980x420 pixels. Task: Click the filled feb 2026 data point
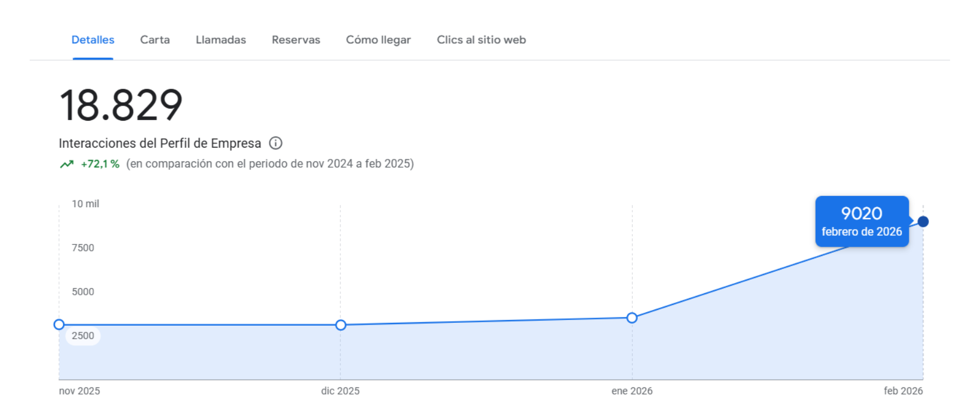pos(923,222)
